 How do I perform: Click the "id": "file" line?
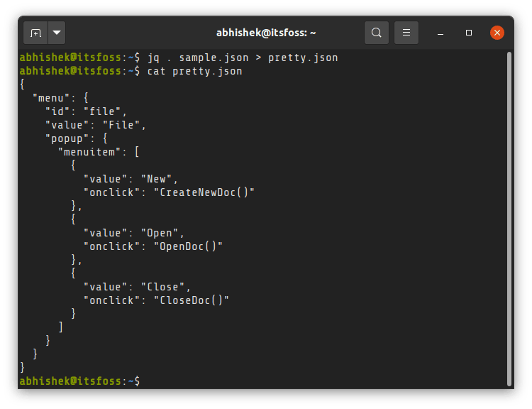click(x=85, y=111)
